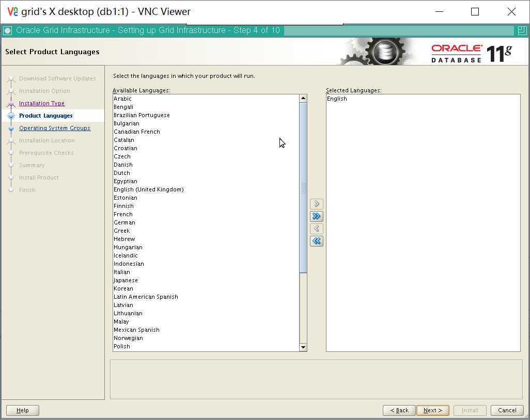
Task: Click the single left-arrow remove language button
Action: point(316,229)
